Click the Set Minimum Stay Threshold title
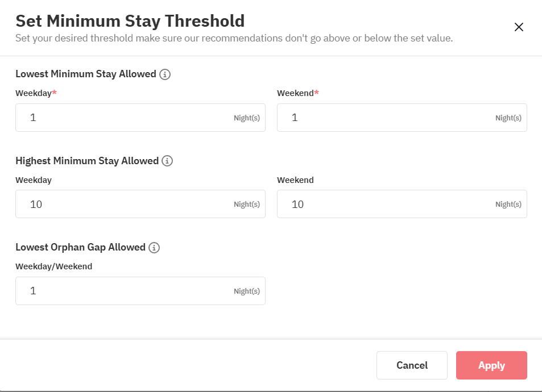Image resolution: width=542 pixels, height=392 pixels. pos(130,21)
